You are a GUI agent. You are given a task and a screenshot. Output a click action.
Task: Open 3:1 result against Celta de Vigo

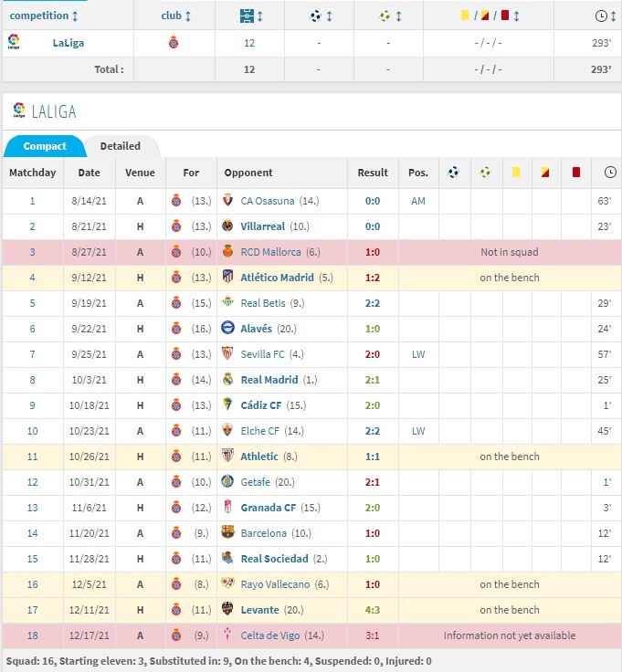373,635
